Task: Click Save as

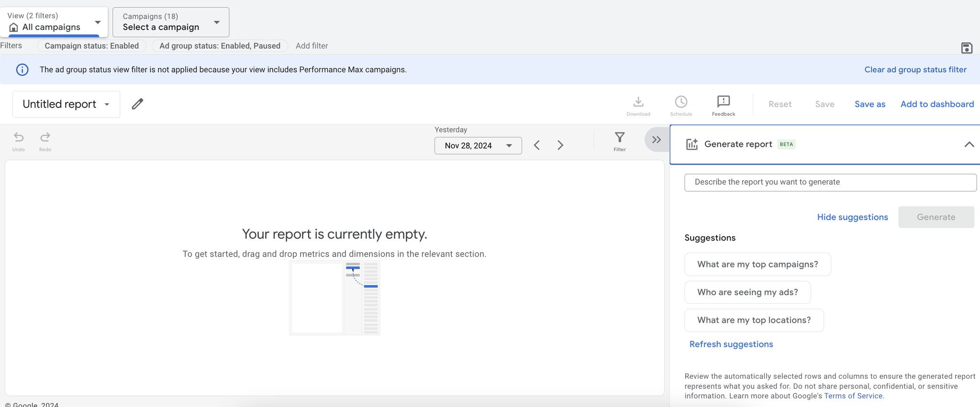Action: pos(870,104)
